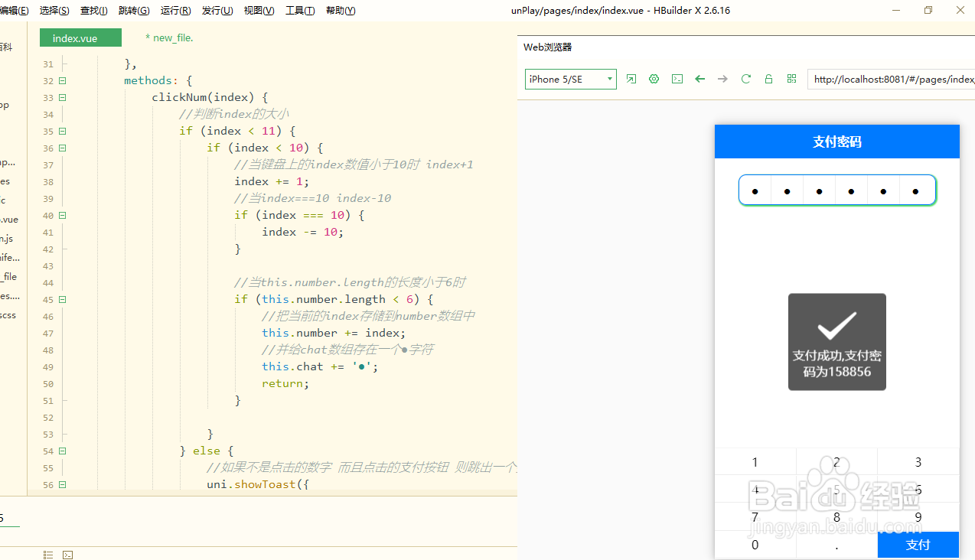
Task: Open the 编辑(E) menu
Action: (x=15, y=11)
